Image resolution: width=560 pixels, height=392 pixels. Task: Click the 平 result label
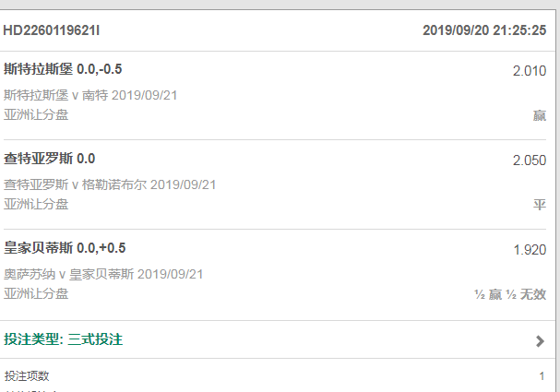coord(540,205)
